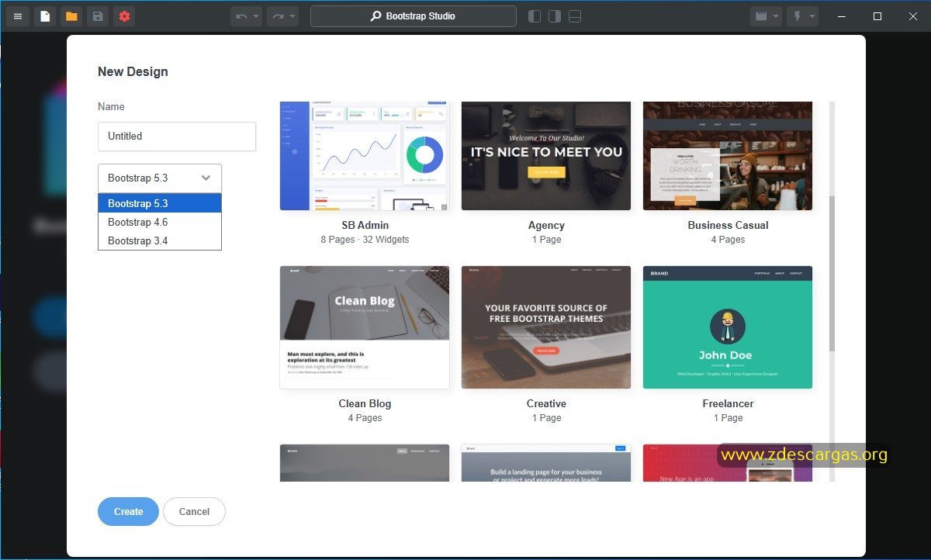
Task: Choose the Clean Blog template thumbnail
Action: pos(365,327)
